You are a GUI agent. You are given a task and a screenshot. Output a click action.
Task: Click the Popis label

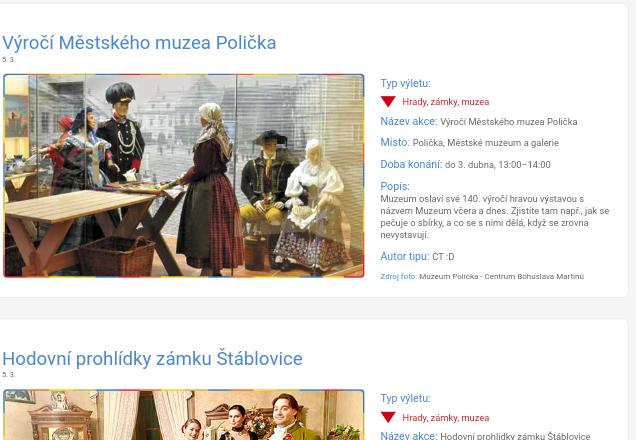tap(395, 186)
